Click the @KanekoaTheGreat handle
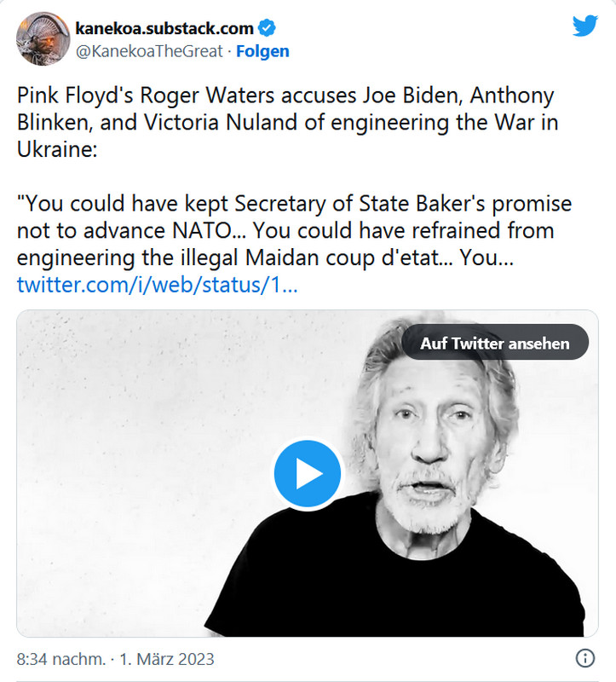616x682 pixels. pyautogui.click(x=150, y=51)
